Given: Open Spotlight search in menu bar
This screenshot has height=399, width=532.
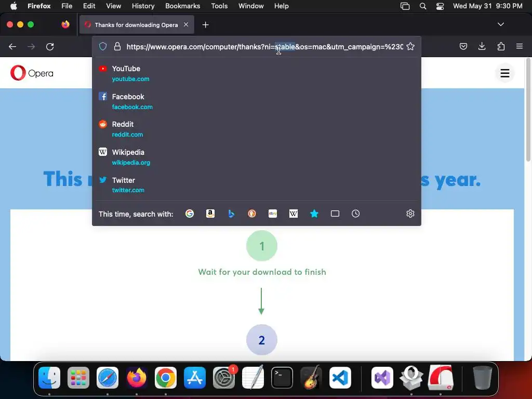Looking at the screenshot, I should pyautogui.click(x=423, y=6).
